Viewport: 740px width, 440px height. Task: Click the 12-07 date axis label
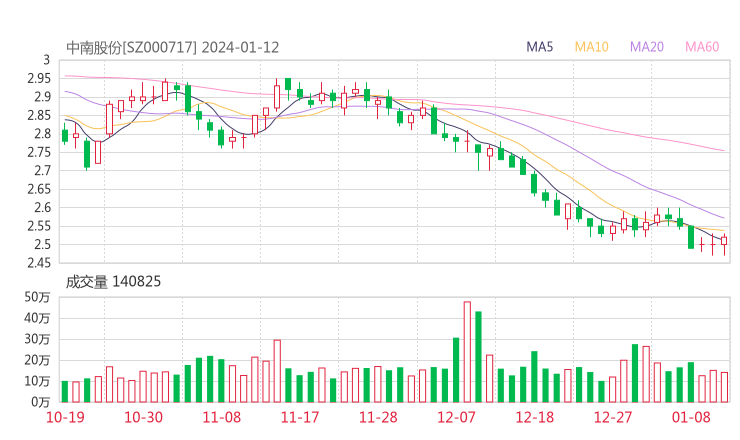[456, 417]
